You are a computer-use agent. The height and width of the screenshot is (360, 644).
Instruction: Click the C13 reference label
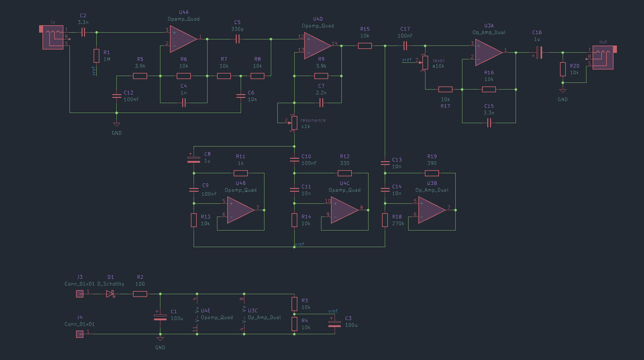pos(397,160)
